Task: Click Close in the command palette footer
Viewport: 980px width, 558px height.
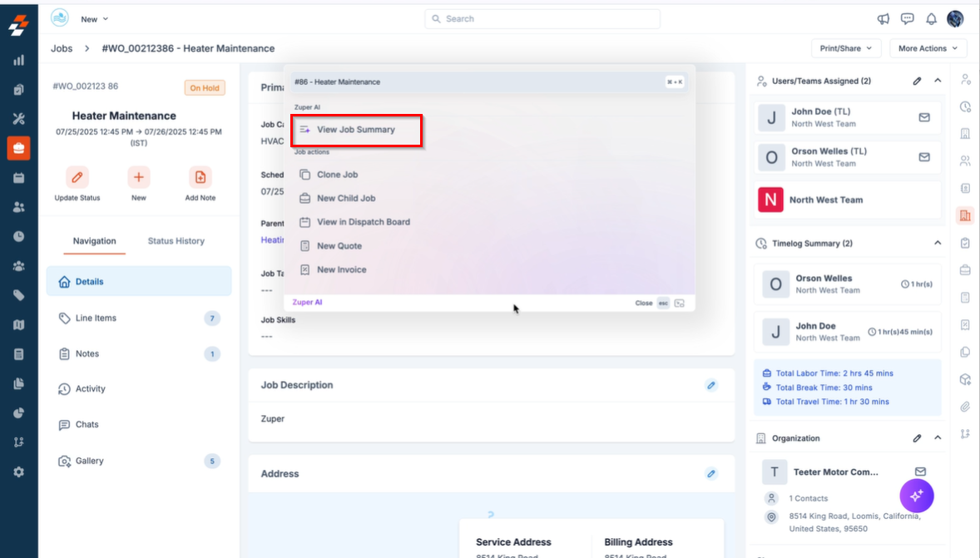Action: tap(644, 303)
